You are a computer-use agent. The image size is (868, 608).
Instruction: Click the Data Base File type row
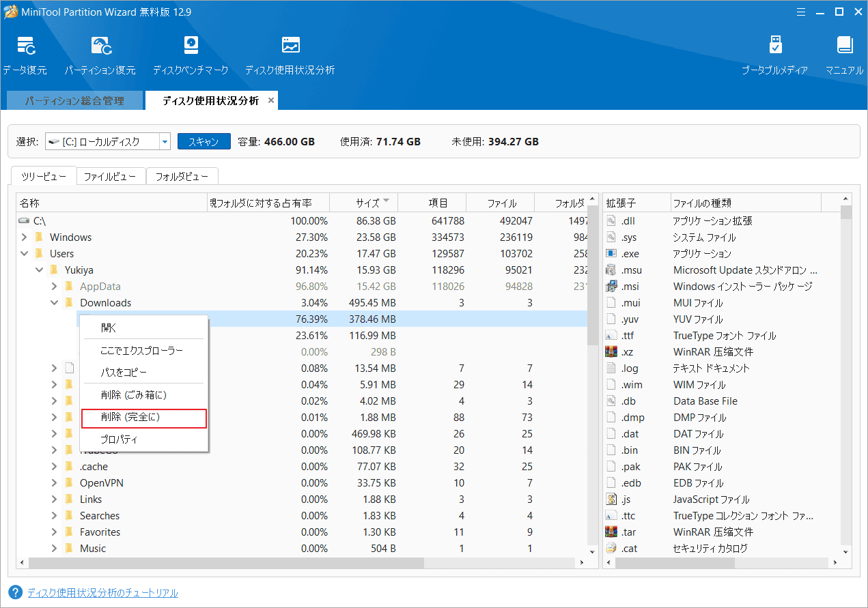[x=723, y=401]
